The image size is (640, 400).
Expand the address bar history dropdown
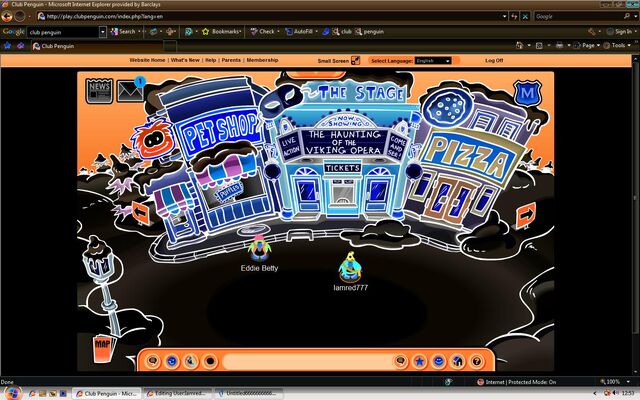[505, 16]
